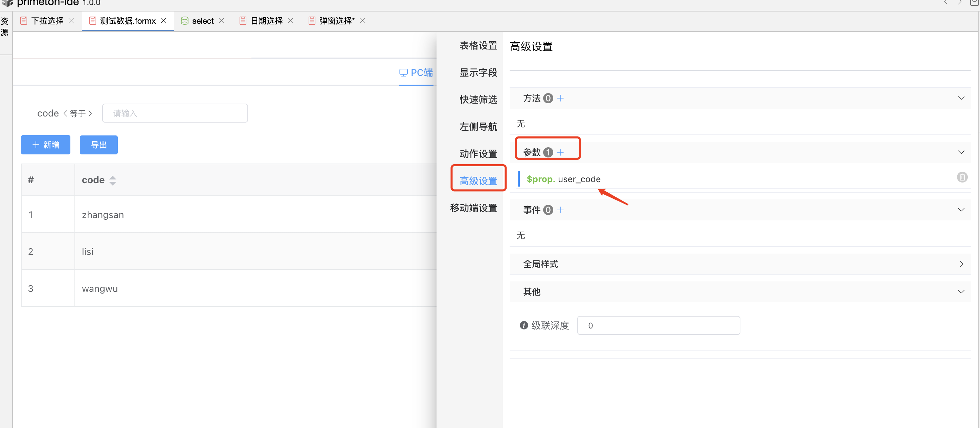980x428 pixels.
Task: Delete the $prop.user_code parameter with trash icon
Action: (x=962, y=177)
